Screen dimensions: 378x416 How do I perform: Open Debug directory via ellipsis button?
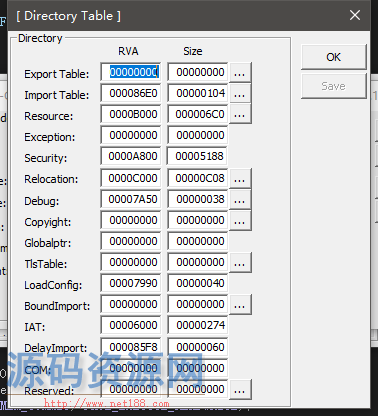coord(239,199)
